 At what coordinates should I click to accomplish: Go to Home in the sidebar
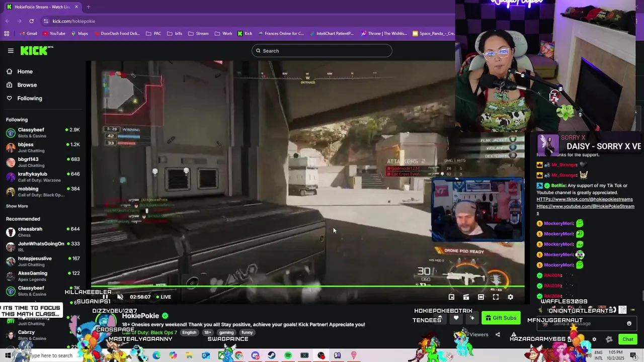pyautogui.click(x=25, y=71)
